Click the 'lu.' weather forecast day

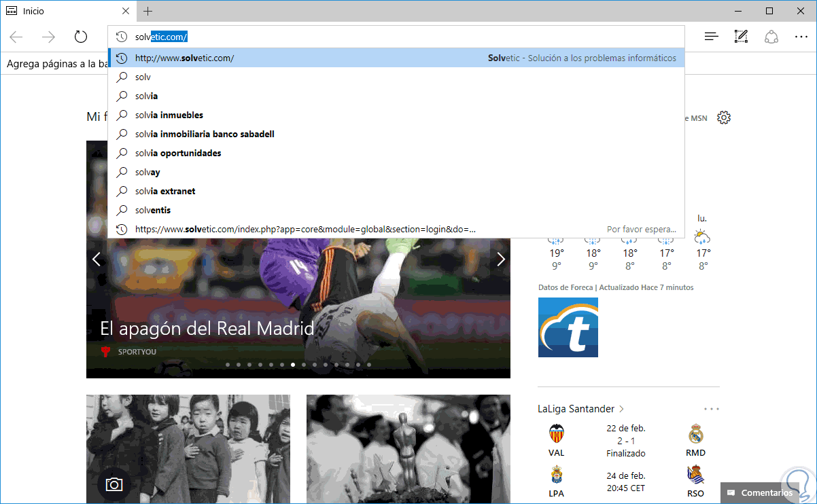coord(702,218)
